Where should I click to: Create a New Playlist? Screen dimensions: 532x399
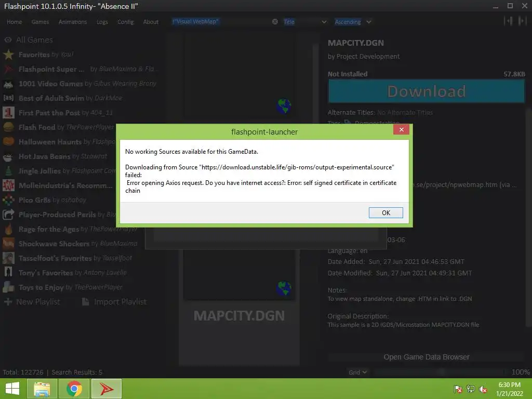tap(32, 302)
